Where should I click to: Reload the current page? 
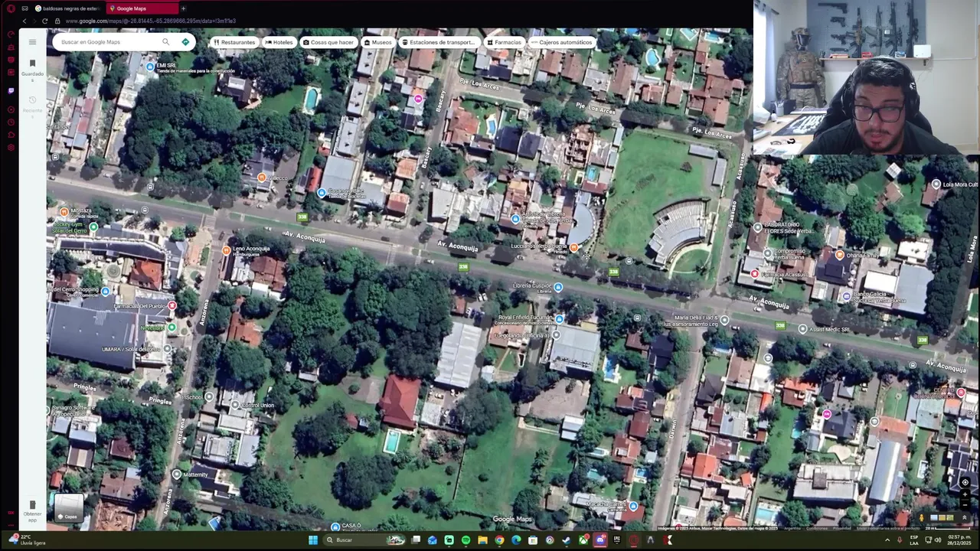click(44, 21)
